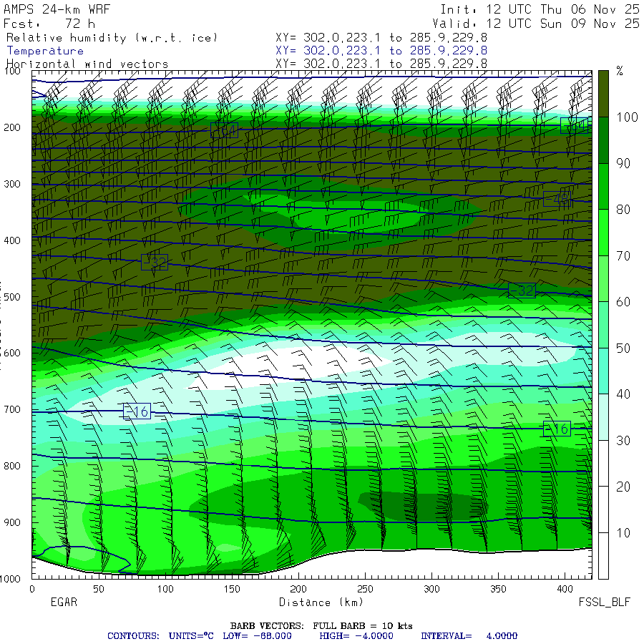
Task: Click the 'BARB VECTORS: FULL BARB = 10 kts' note
Action: pos(321,626)
